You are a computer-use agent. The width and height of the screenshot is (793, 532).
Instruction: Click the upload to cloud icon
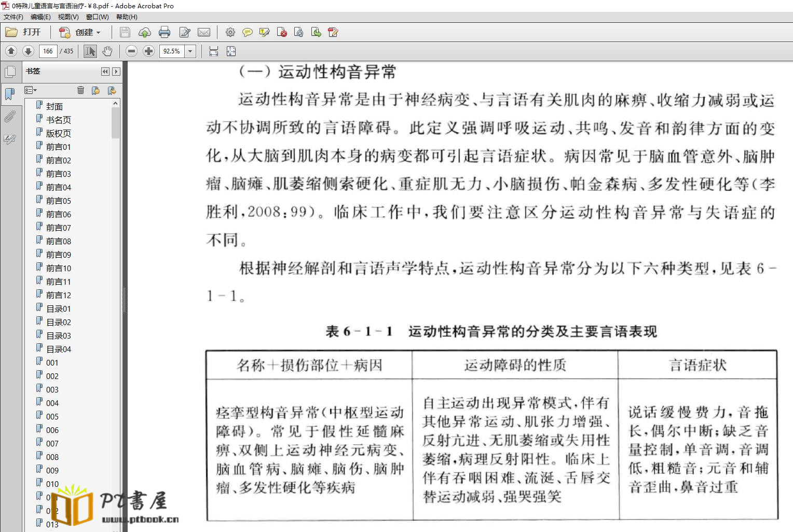pyautogui.click(x=145, y=32)
